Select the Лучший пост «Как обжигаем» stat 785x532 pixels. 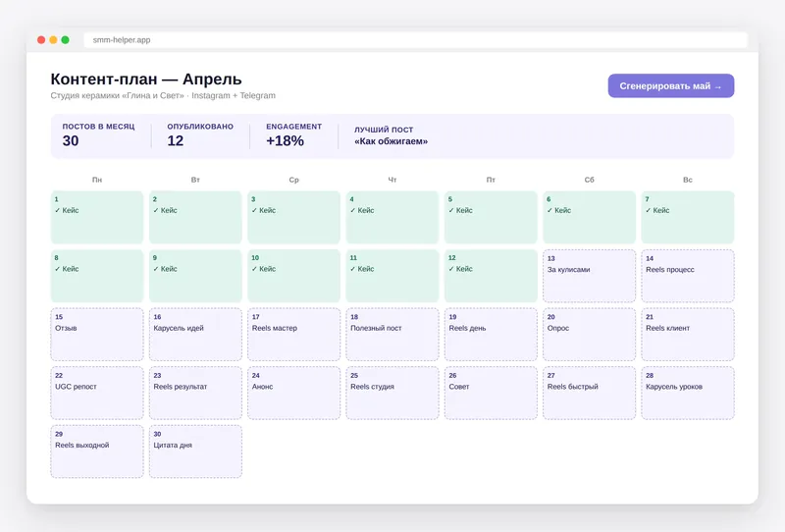pos(391,135)
